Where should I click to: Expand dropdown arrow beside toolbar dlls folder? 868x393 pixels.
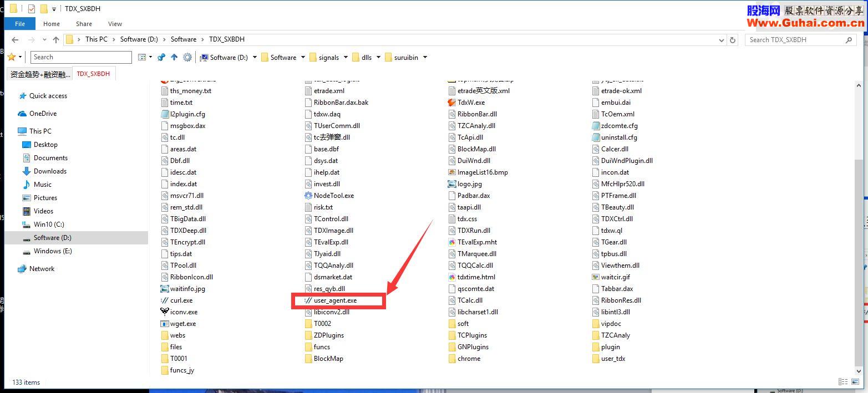[378, 57]
